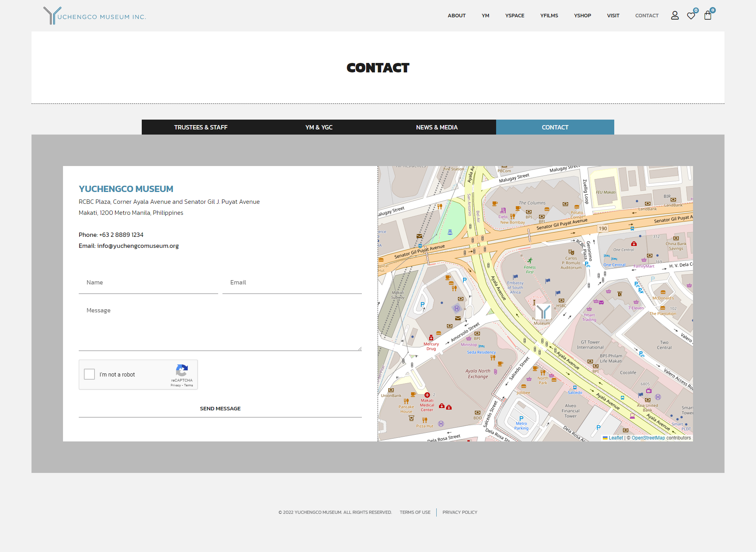The width and height of the screenshot is (756, 552).
Task: Click the Pizza Hut restaurant map icon
Action: pyautogui.click(x=425, y=420)
